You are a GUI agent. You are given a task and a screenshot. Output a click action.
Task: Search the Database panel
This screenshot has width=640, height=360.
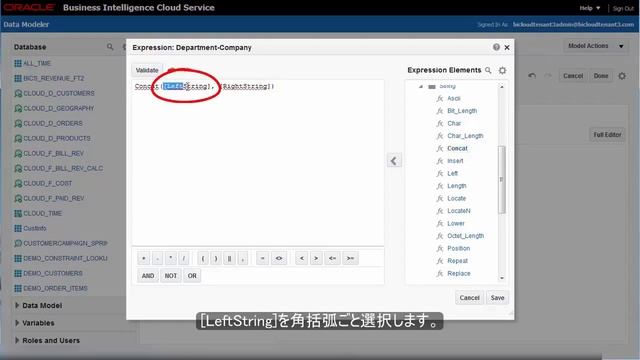[x=110, y=47]
